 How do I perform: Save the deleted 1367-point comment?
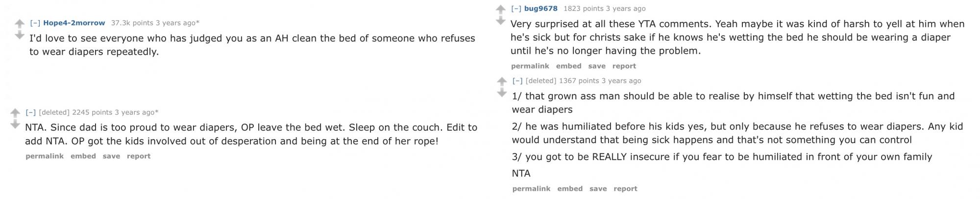pos(598,189)
